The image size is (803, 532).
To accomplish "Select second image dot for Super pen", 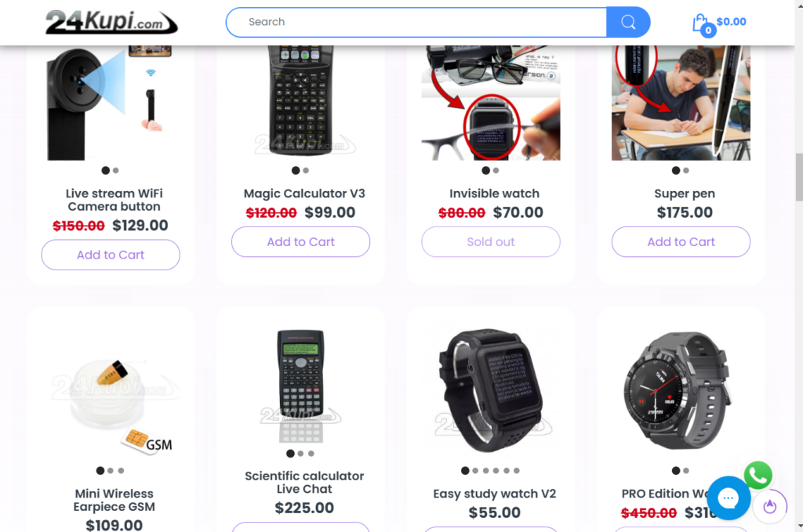I will pos(686,170).
